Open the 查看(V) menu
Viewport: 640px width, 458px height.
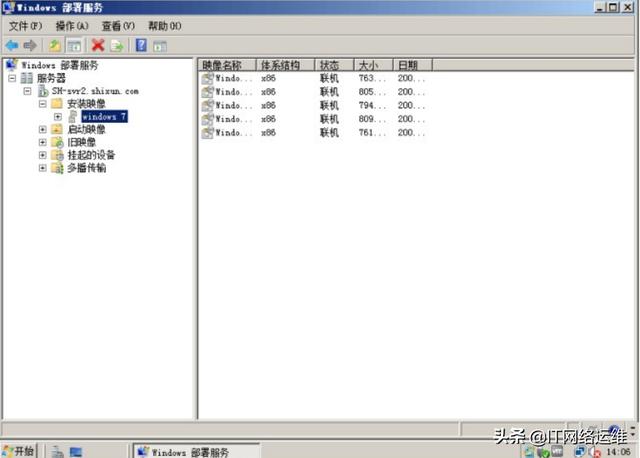pyautogui.click(x=118, y=26)
